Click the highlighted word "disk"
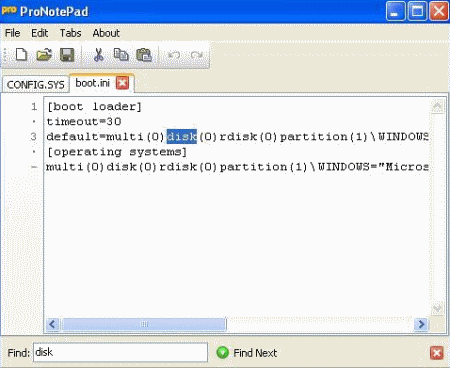Image resolution: width=450 pixels, height=368 pixels. 182,137
